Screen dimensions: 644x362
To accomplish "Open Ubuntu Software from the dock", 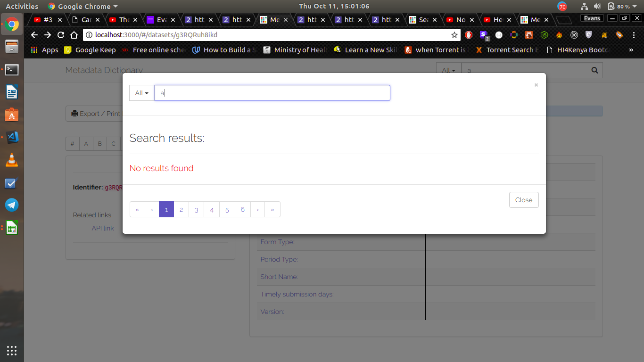I will tap(12, 115).
